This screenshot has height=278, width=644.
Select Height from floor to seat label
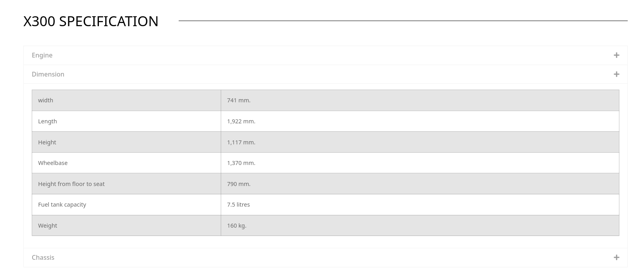point(71,184)
